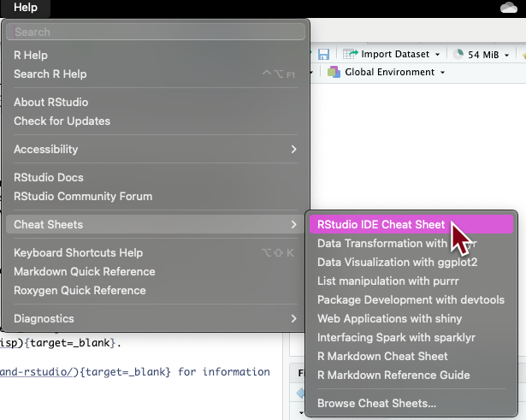
Task: Click the Help menu Search field
Action: pyautogui.click(x=154, y=32)
